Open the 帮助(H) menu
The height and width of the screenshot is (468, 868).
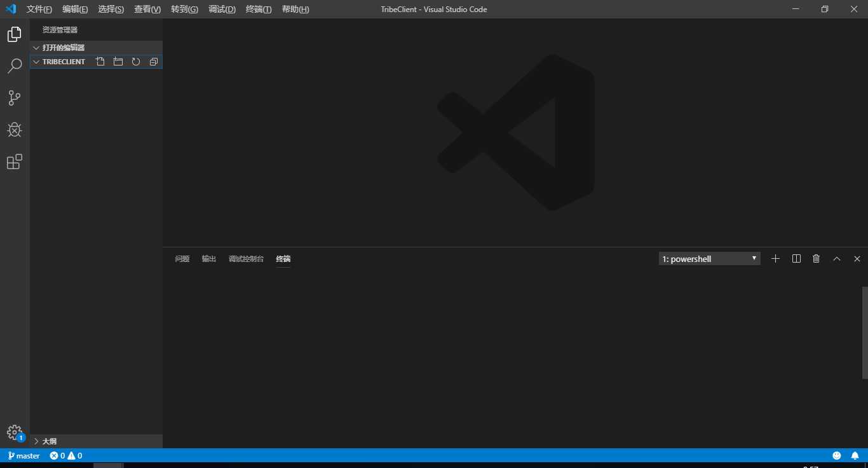point(295,10)
